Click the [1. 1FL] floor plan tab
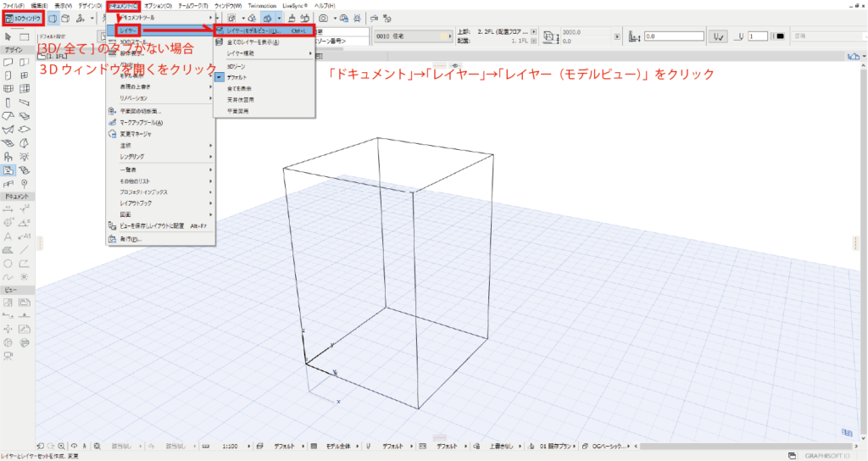 (x=55, y=57)
